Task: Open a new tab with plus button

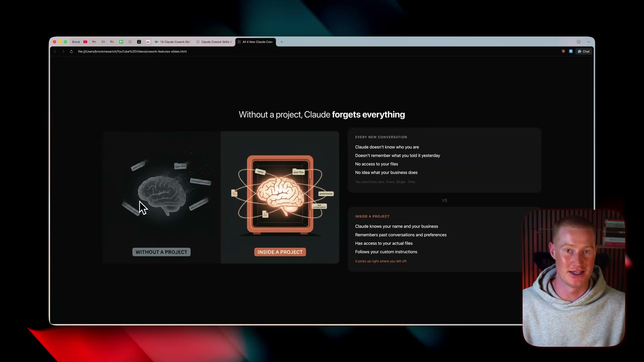Action: (x=282, y=42)
